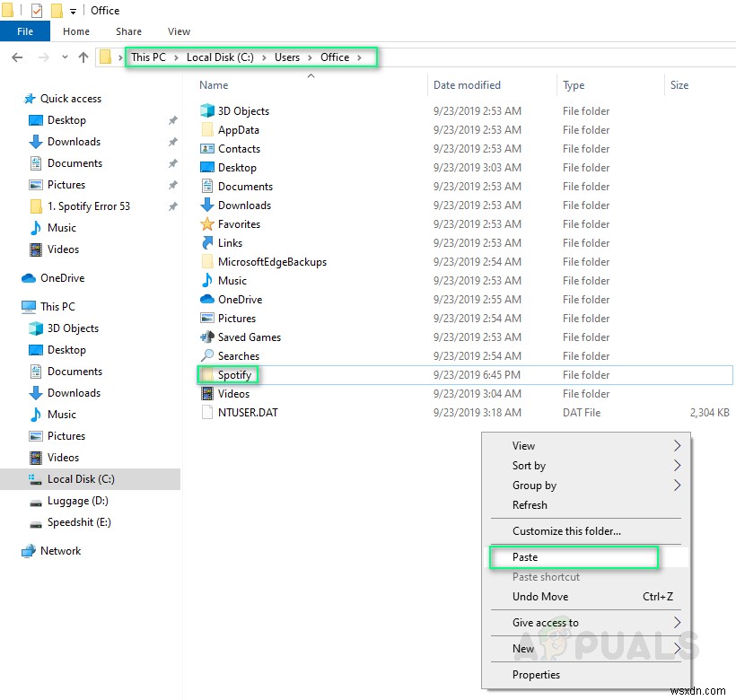The height and width of the screenshot is (700, 736).
Task: Click the Back navigation arrow
Action: 16,57
